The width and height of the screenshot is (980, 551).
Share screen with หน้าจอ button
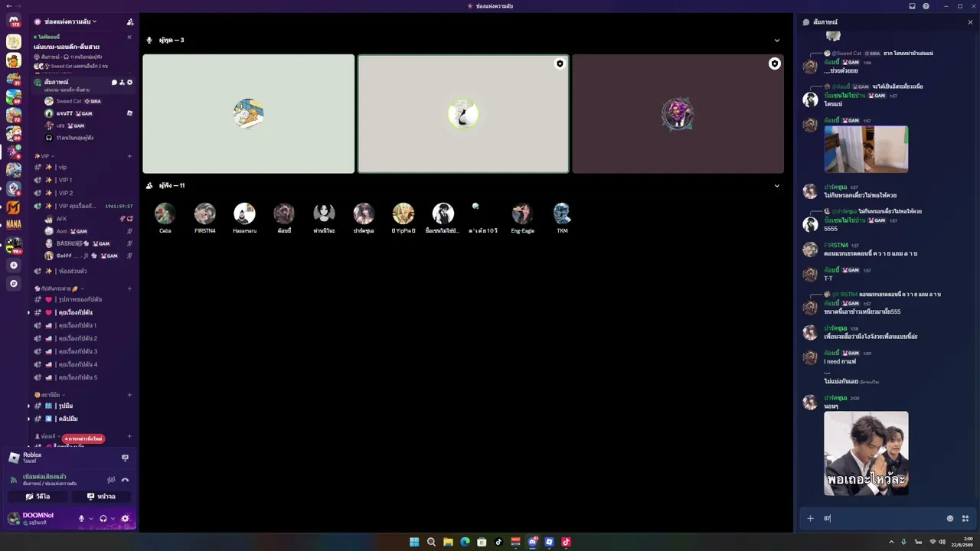tap(101, 496)
